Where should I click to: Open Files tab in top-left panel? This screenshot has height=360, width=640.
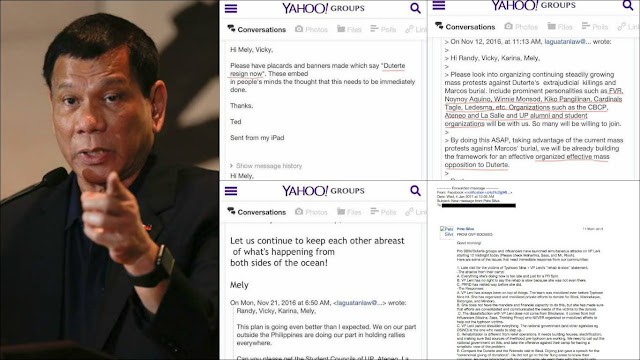coord(349,29)
